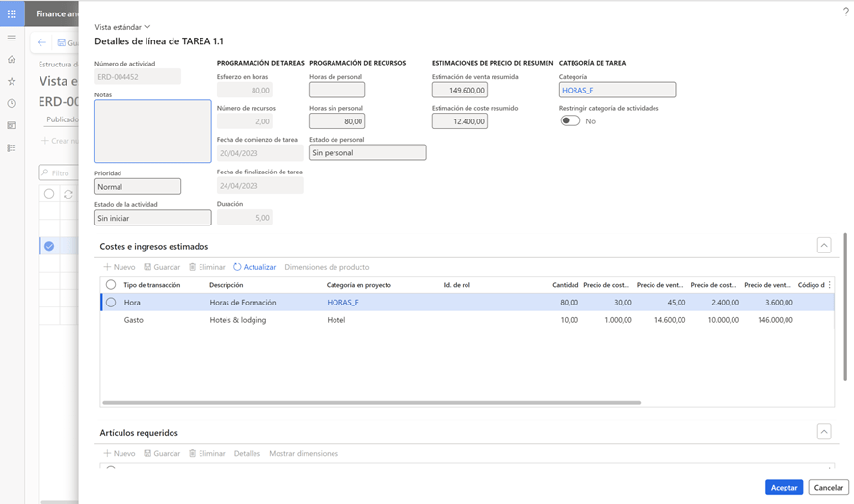Click Nuevo in Costes e ingresos estimados toolbar
The image size is (854, 504).
click(x=120, y=267)
